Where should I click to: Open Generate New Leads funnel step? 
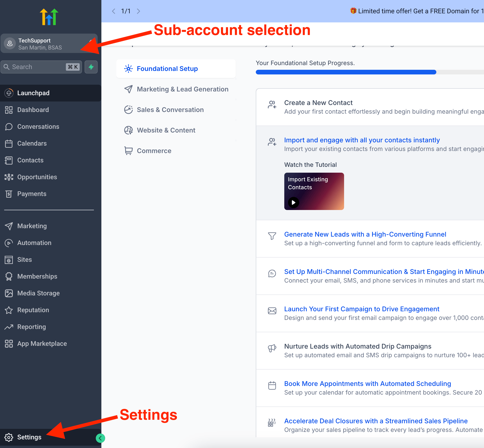[x=370, y=239]
